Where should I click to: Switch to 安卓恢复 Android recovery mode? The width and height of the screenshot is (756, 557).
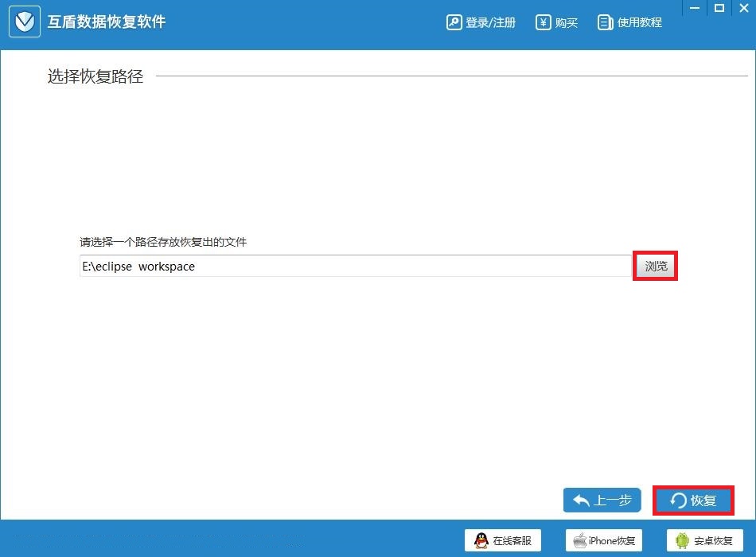703,540
